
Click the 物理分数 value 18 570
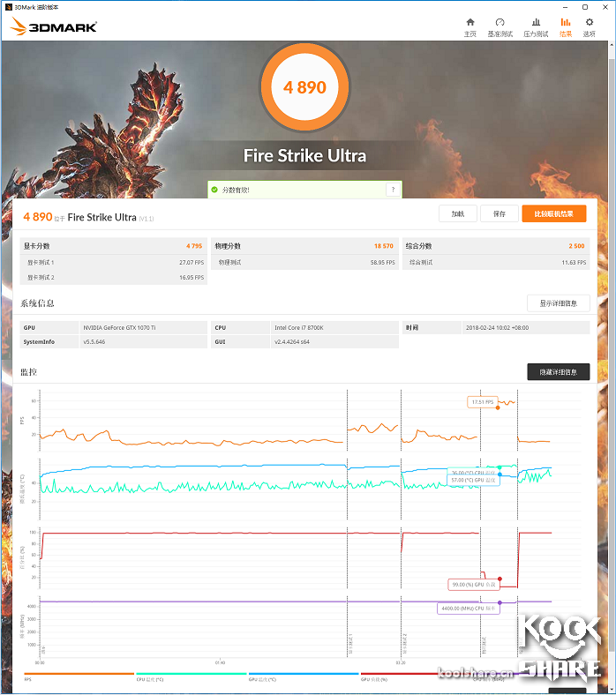click(384, 246)
